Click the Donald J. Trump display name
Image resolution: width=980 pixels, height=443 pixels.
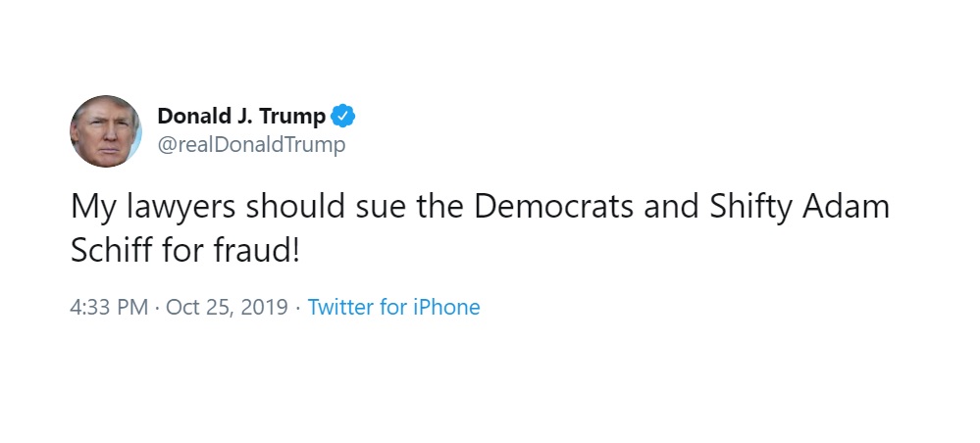click(x=241, y=117)
